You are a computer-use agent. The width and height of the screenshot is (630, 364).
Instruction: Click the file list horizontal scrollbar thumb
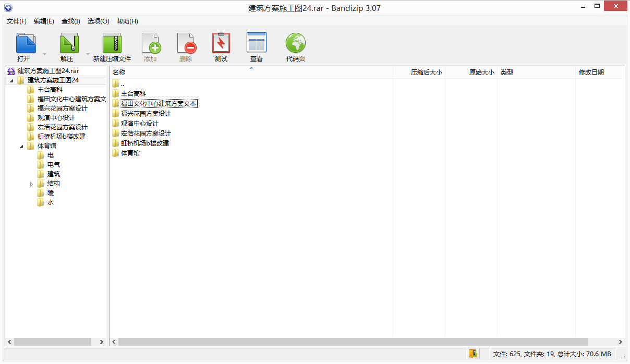[x=353, y=342]
